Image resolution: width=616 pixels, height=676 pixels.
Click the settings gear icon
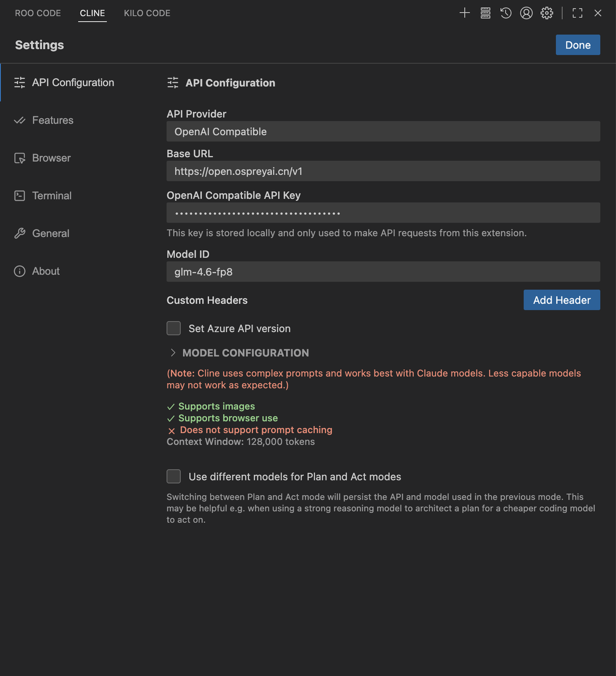click(x=547, y=13)
